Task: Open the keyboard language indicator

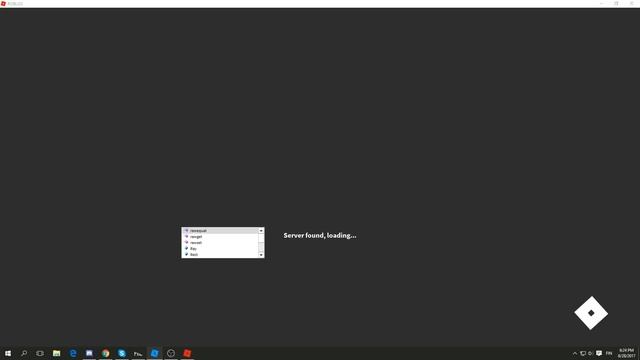Action: [x=609, y=353]
